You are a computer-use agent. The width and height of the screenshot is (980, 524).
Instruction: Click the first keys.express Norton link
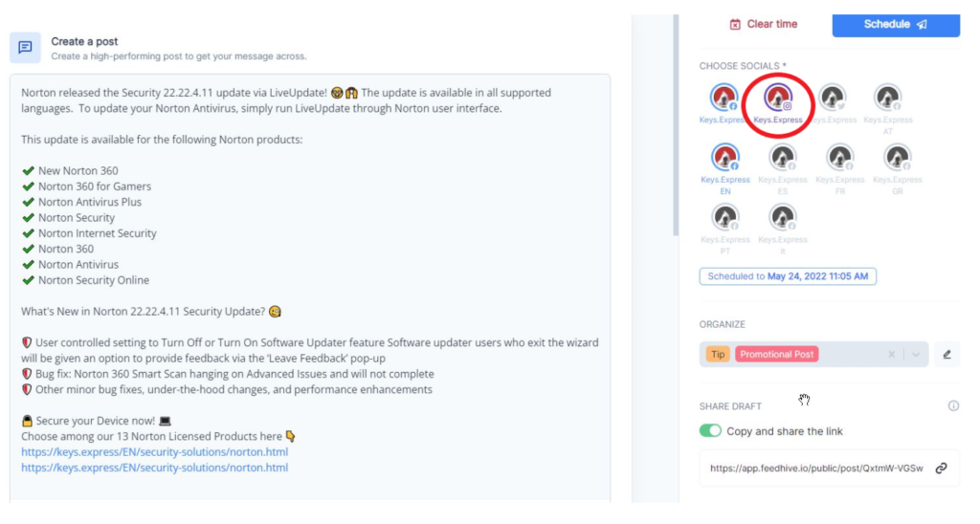154,451
